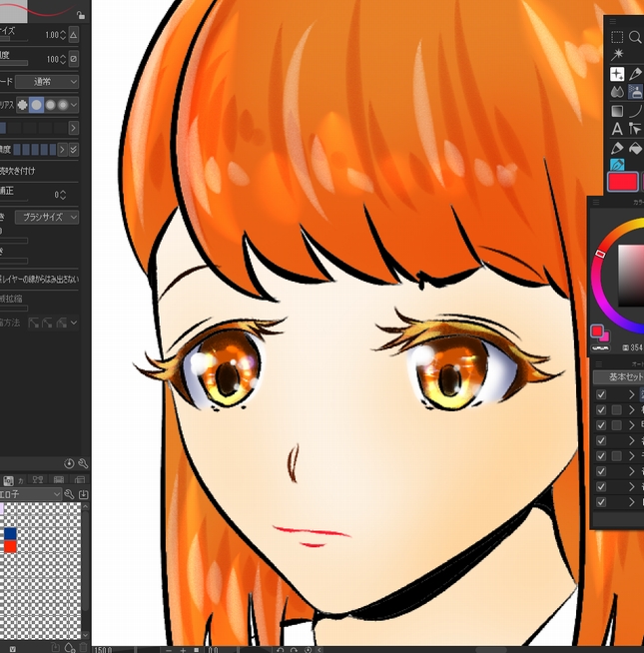Open color set edit wrench icon

(69, 494)
